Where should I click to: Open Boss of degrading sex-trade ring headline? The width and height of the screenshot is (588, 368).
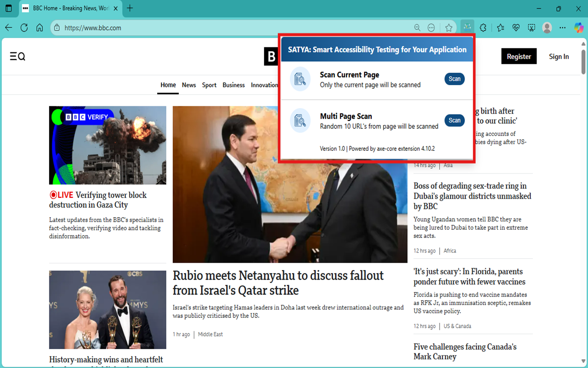pyautogui.click(x=472, y=196)
